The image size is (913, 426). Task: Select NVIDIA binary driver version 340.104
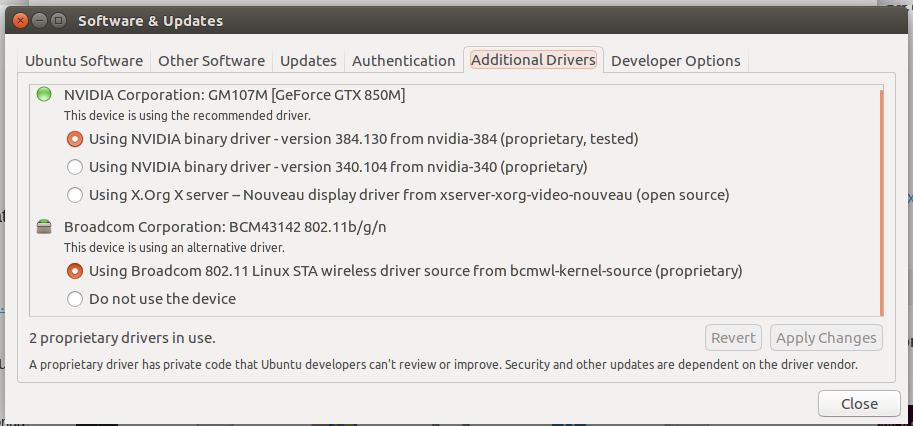click(x=327, y=167)
